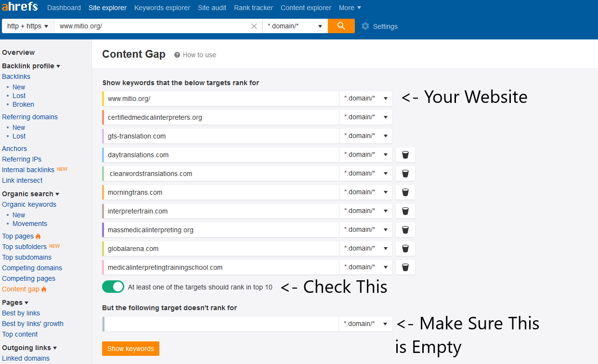Select Content gap in the sidebar
598x364 pixels.
21,289
